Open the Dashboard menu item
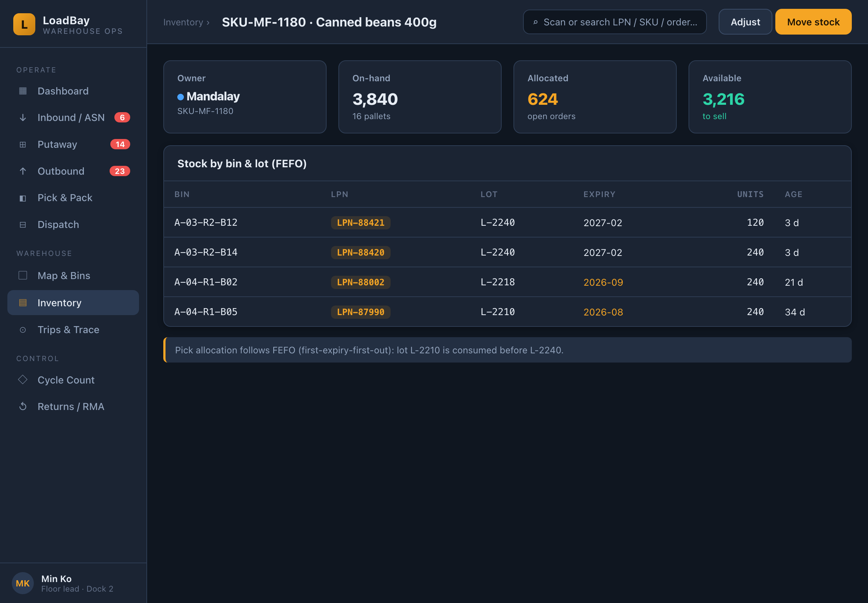This screenshot has width=868, height=603. 73,91
